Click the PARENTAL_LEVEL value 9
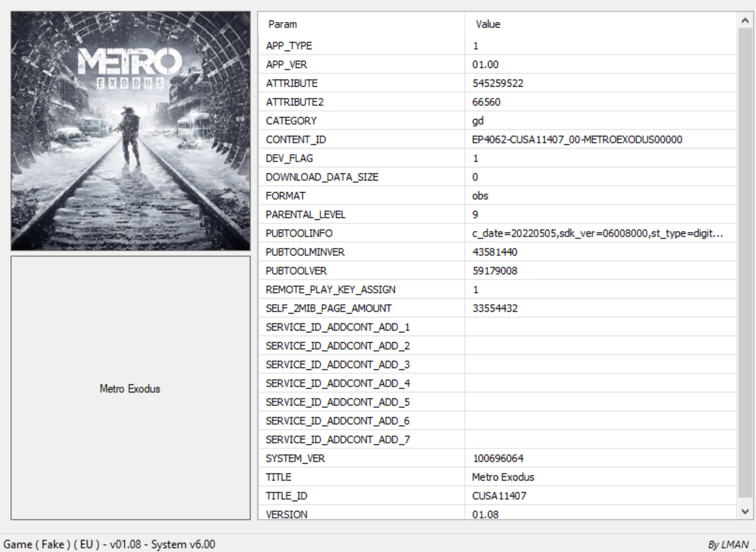756x552 pixels. coord(475,214)
